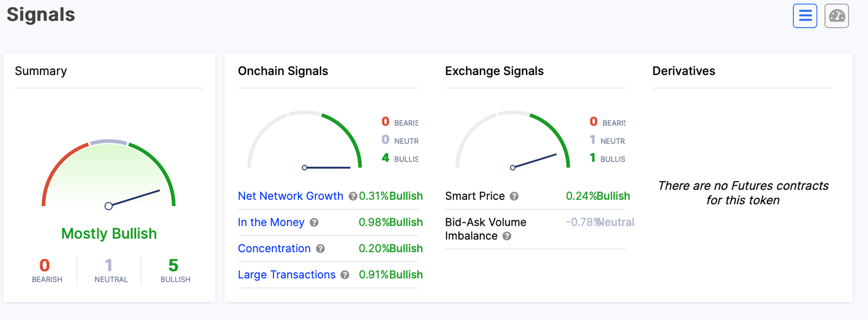Click help icon beside Smart Price

pyautogui.click(x=514, y=196)
